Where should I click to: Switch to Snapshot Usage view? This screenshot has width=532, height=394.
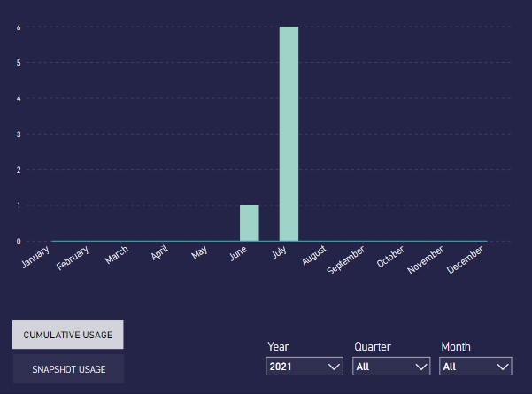[68, 369]
